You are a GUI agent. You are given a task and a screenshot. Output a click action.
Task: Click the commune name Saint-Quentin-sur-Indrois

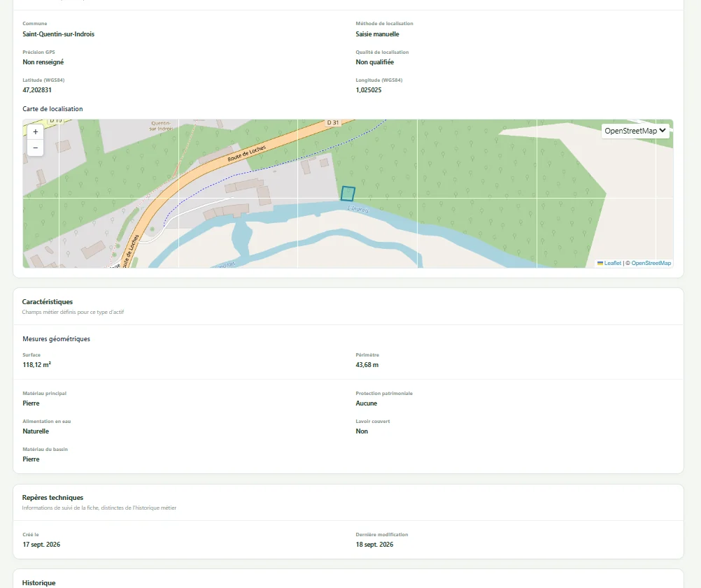[59, 34]
